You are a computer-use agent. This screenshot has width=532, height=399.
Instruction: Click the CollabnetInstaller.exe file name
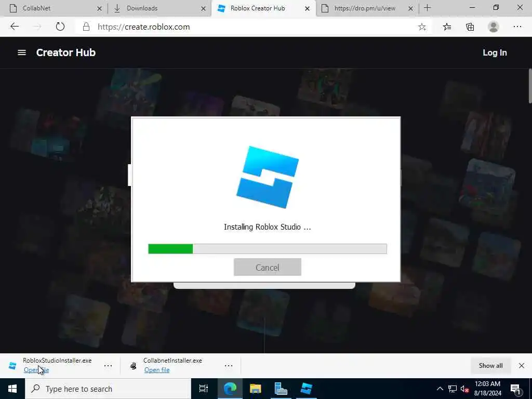coord(172,361)
